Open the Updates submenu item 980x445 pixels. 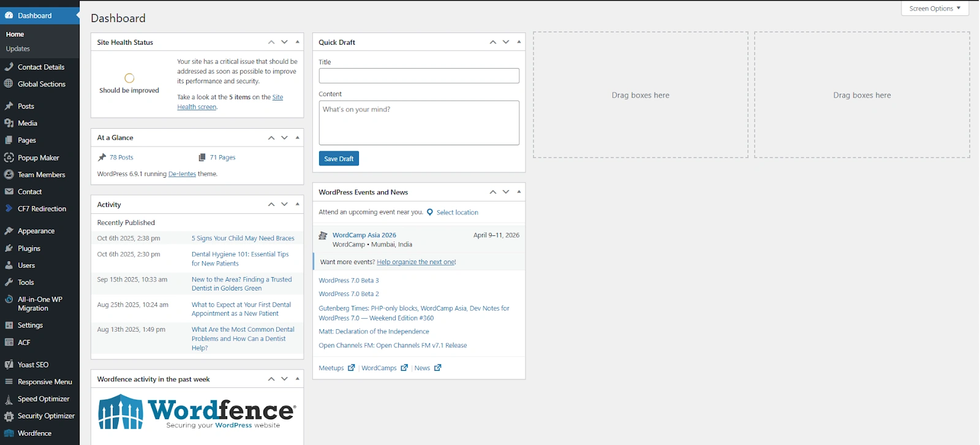tap(18, 48)
